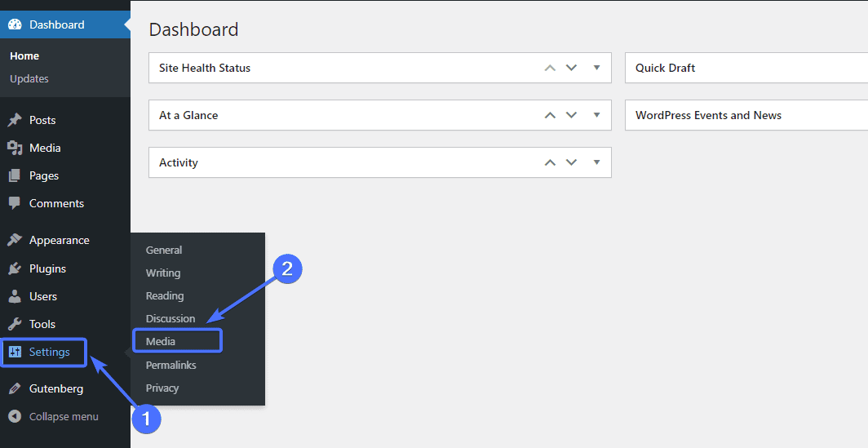868x448 pixels.
Task: Click the Dashboard gauge icon
Action: pyautogui.click(x=15, y=24)
